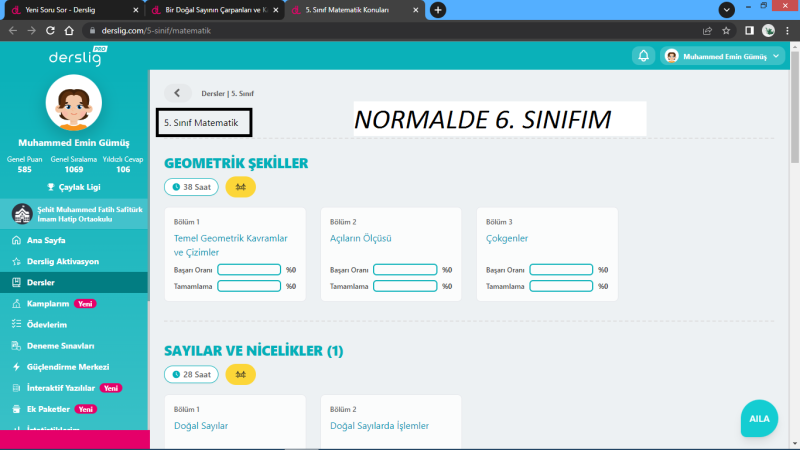Click the share page icon
This screenshot has height=450, width=800.
pos(707,31)
